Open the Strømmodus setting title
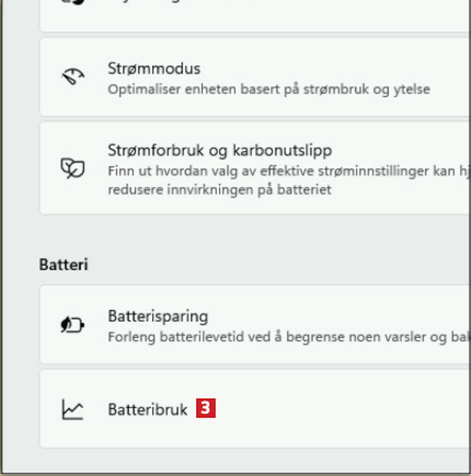 (154, 68)
